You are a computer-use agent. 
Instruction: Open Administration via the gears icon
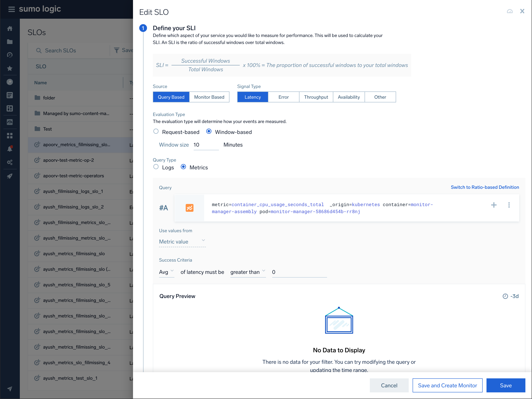pos(10,162)
